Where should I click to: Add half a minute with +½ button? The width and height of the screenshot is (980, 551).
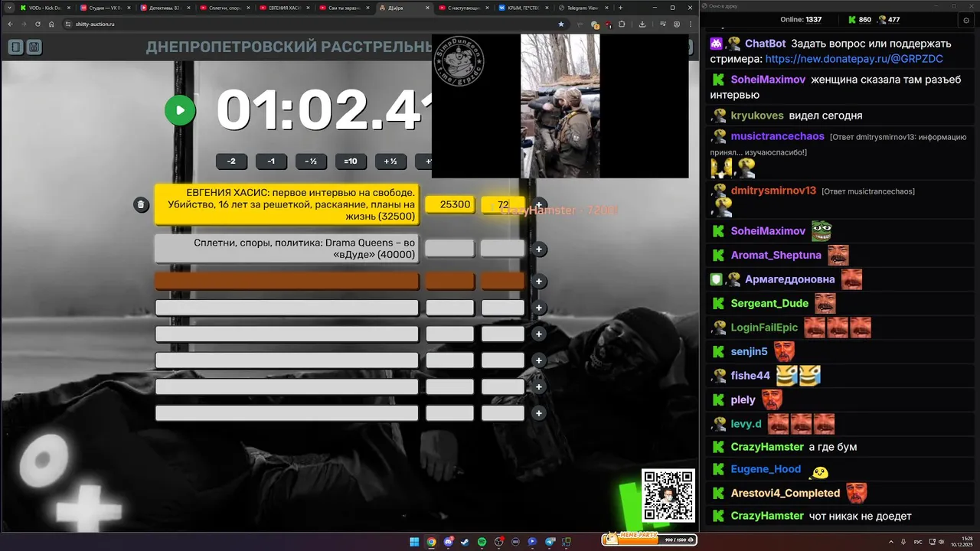coord(390,161)
